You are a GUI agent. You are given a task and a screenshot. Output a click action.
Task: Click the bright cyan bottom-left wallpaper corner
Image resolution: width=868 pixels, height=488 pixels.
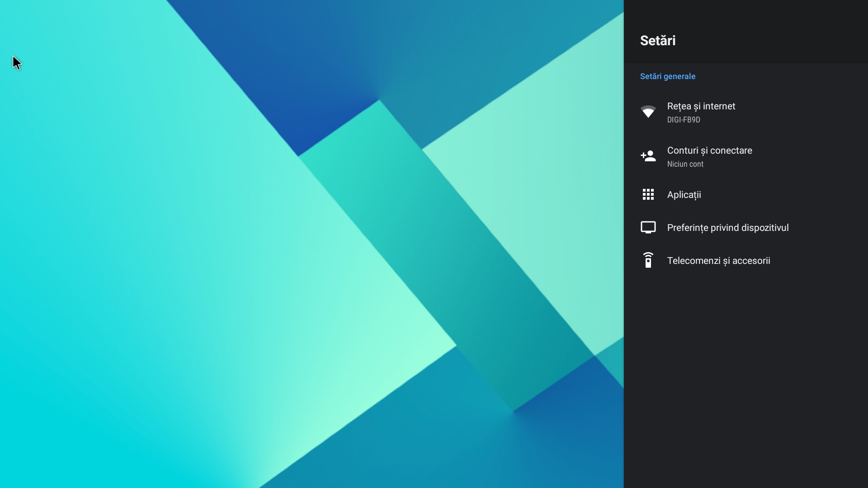(45, 443)
